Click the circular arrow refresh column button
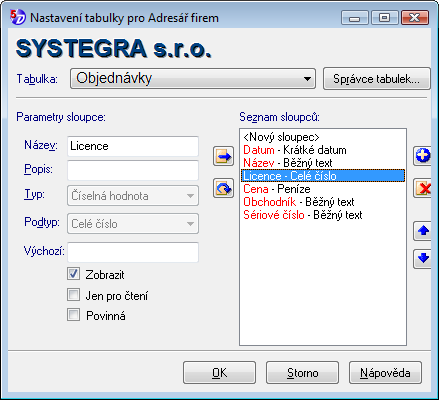This screenshot has height=403, width=441. tap(223, 188)
